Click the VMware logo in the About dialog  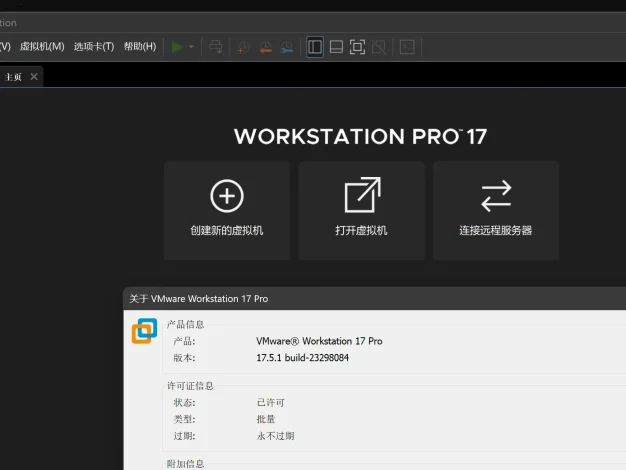click(x=144, y=331)
